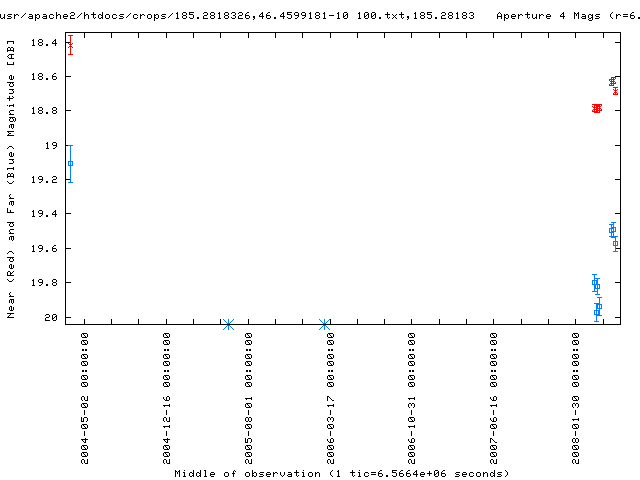The image size is (640, 480).
Task: Click the 20 y-axis tick label
Action: click(51, 317)
